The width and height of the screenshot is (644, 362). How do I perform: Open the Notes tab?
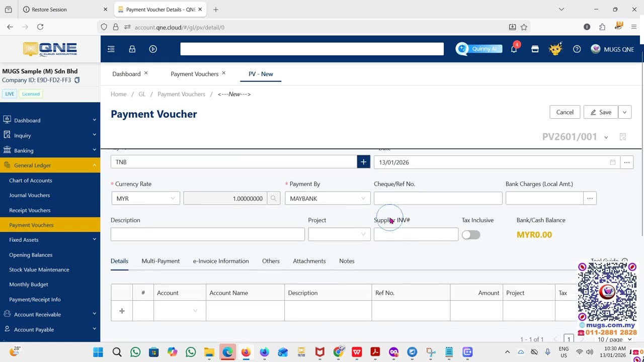347,261
